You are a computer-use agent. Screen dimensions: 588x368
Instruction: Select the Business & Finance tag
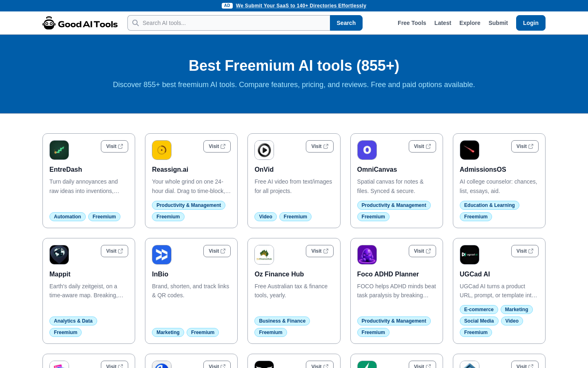[x=282, y=321]
